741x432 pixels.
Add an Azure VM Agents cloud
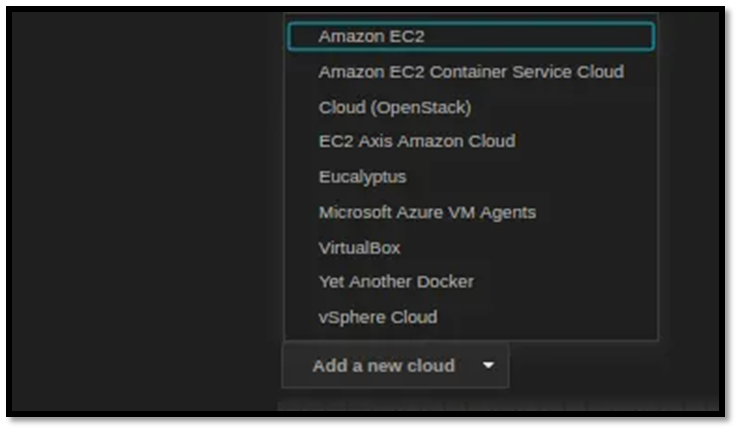coord(427,212)
